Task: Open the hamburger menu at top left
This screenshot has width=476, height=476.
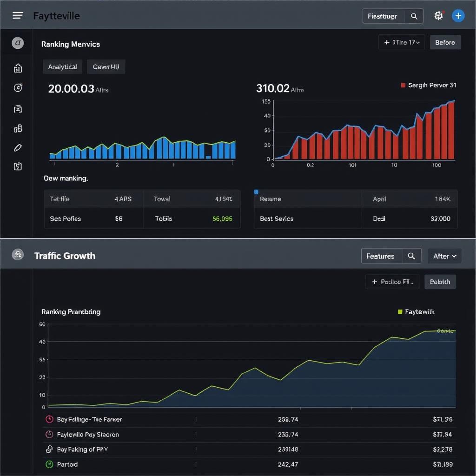Action: tap(18, 15)
